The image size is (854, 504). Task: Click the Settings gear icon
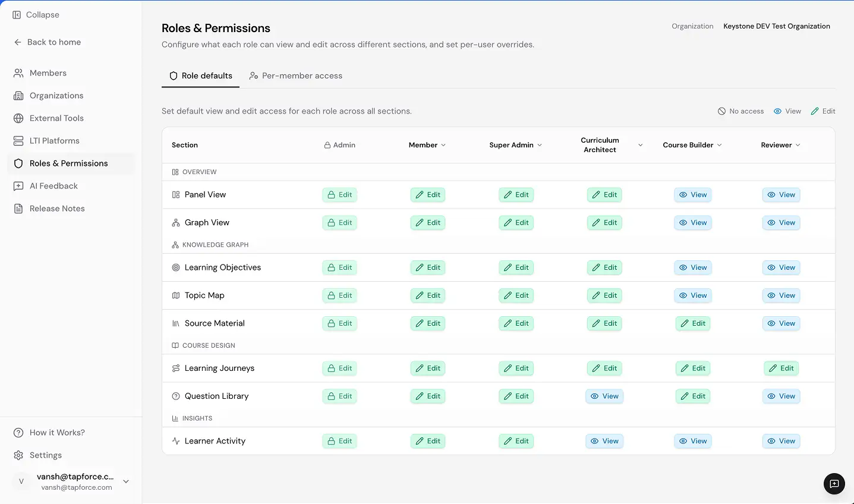click(x=18, y=455)
